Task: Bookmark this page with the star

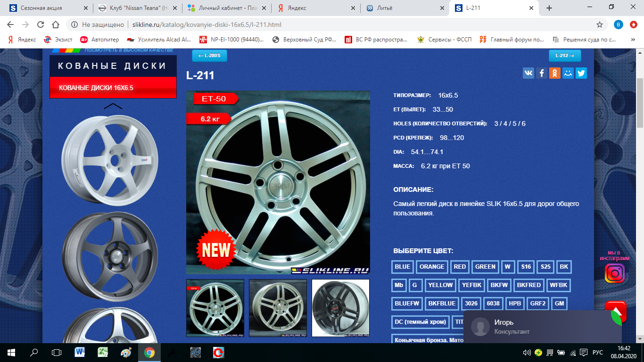Action: coord(600,25)
